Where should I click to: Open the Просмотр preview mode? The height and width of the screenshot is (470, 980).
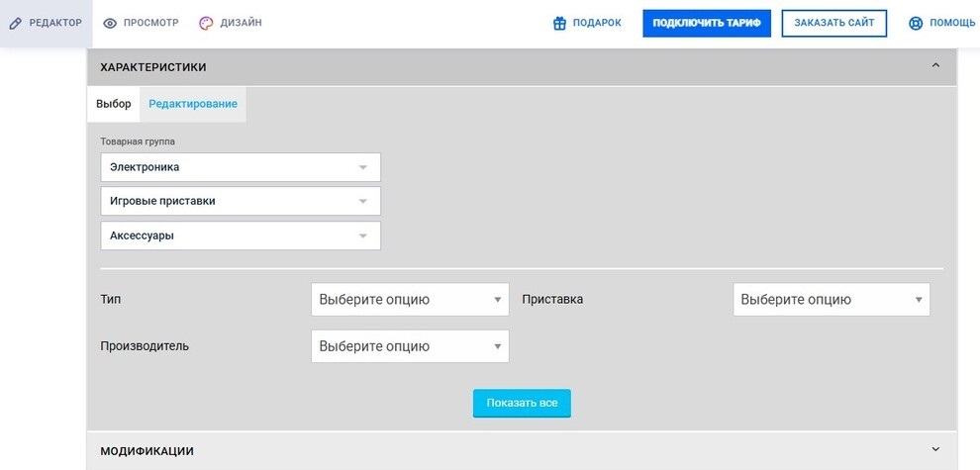141,23
